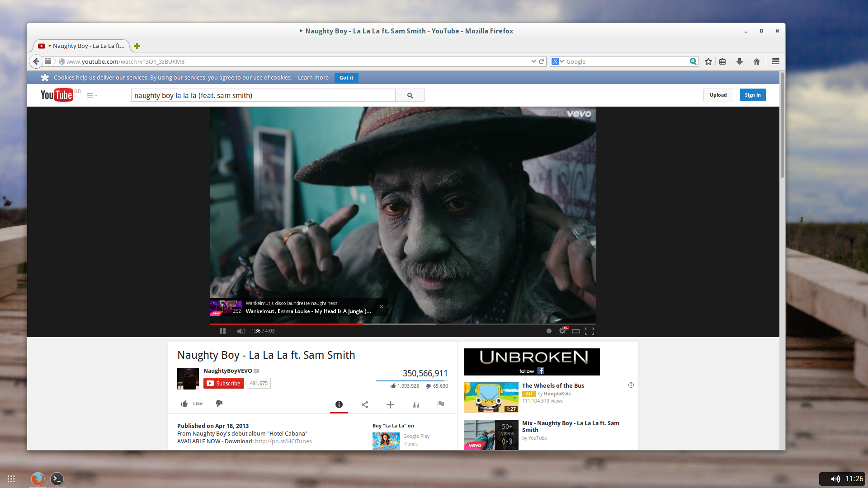Close the Wankelmut suggested video overlay
The height and width of the screenshot is (488, 868).
point(381,307)
